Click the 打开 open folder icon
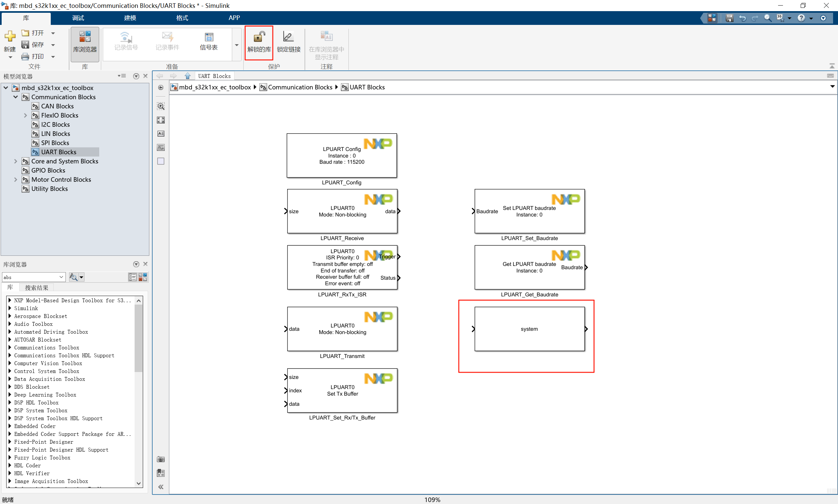 [25, 33]
